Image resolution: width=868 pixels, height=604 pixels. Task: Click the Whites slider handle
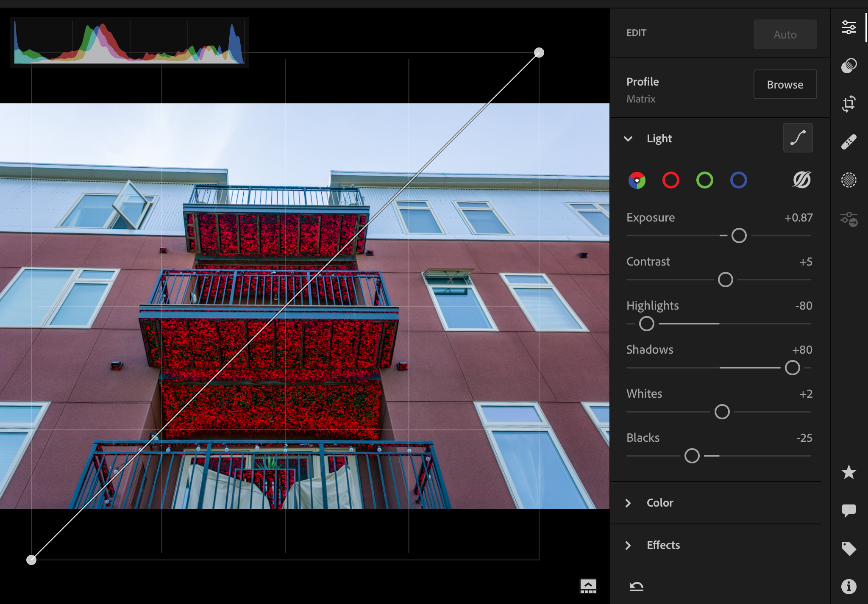point(722,412)
